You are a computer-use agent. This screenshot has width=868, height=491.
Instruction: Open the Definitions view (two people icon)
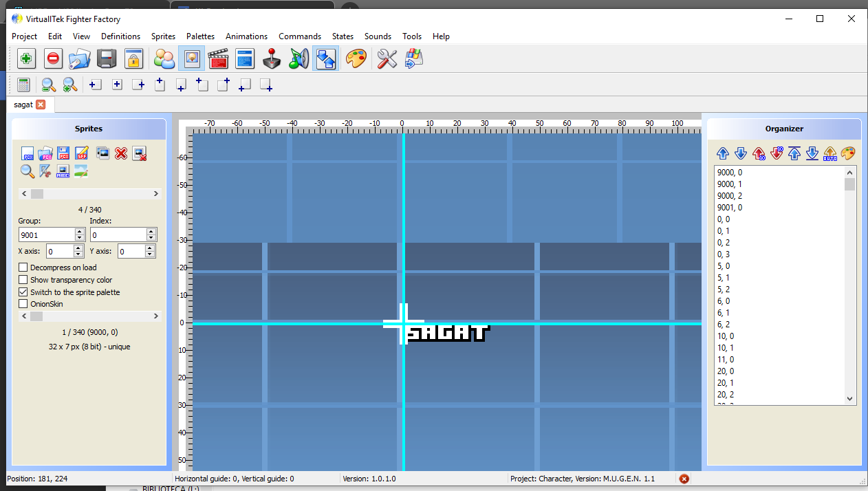(164, 59)
